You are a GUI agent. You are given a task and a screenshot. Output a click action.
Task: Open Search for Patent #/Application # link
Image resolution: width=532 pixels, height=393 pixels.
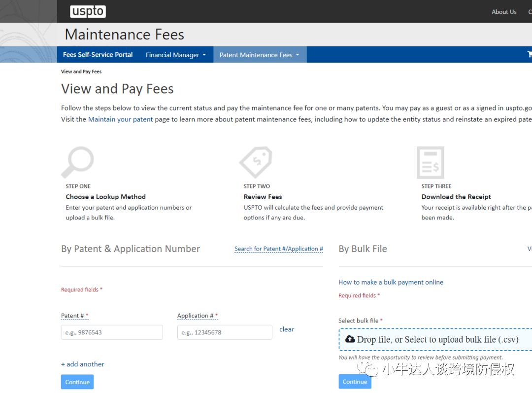(278, 249)
